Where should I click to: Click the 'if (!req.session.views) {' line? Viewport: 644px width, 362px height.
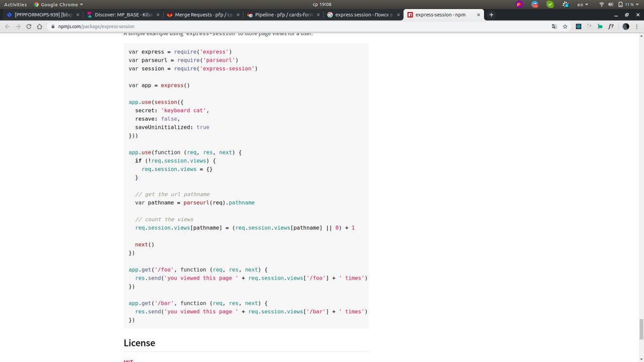coord(175,160)
